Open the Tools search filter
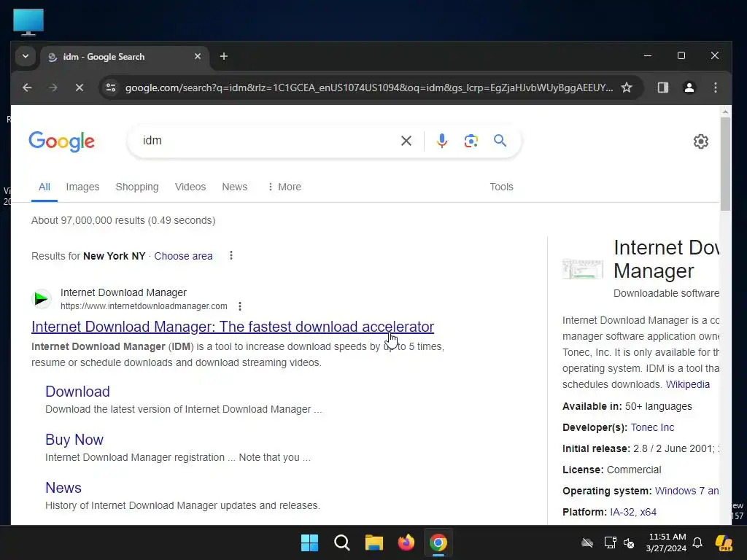 click(501, 187)
